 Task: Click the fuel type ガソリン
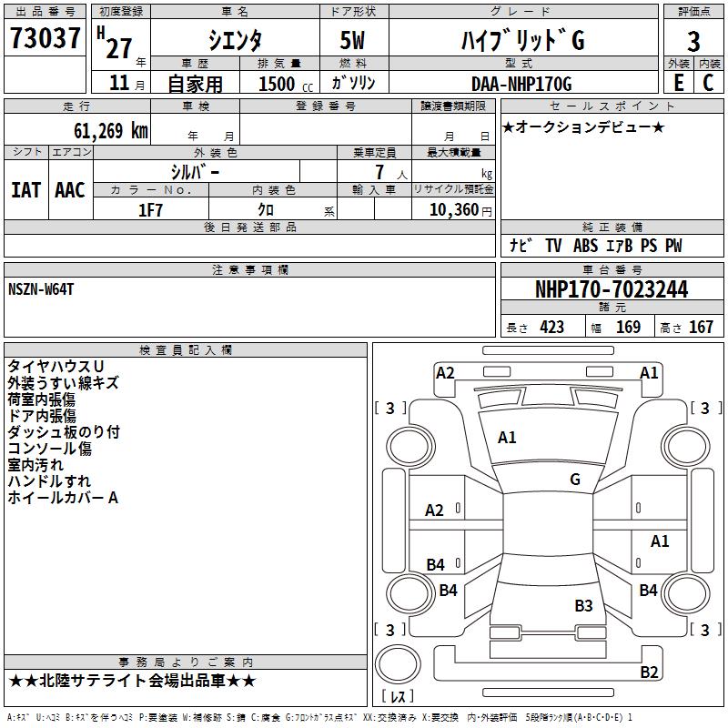353,83
